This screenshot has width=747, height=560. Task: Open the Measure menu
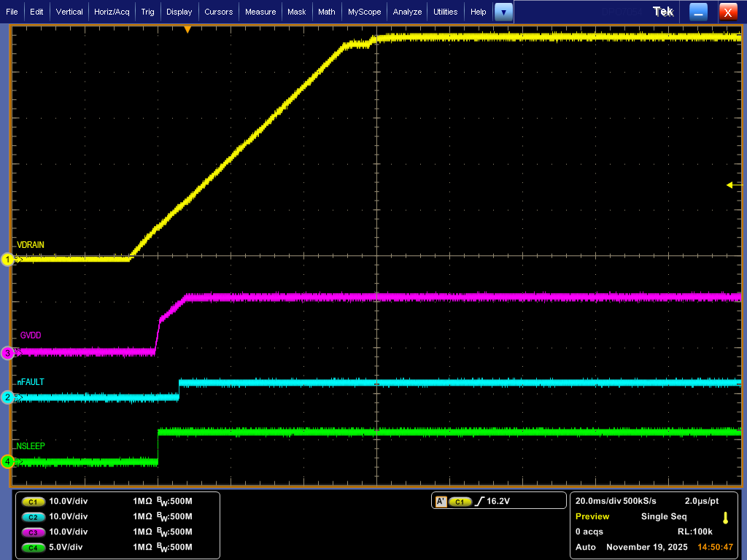click(260, 12)
